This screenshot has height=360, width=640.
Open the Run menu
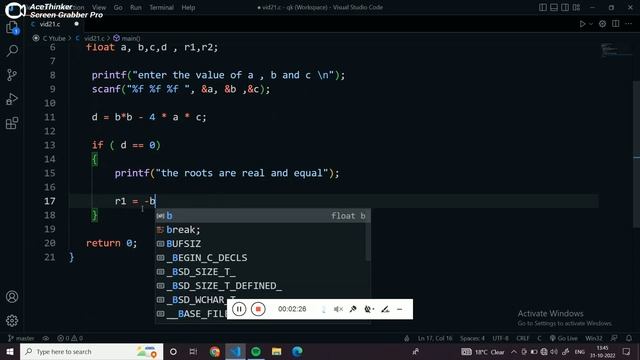[x=136, y=7]
